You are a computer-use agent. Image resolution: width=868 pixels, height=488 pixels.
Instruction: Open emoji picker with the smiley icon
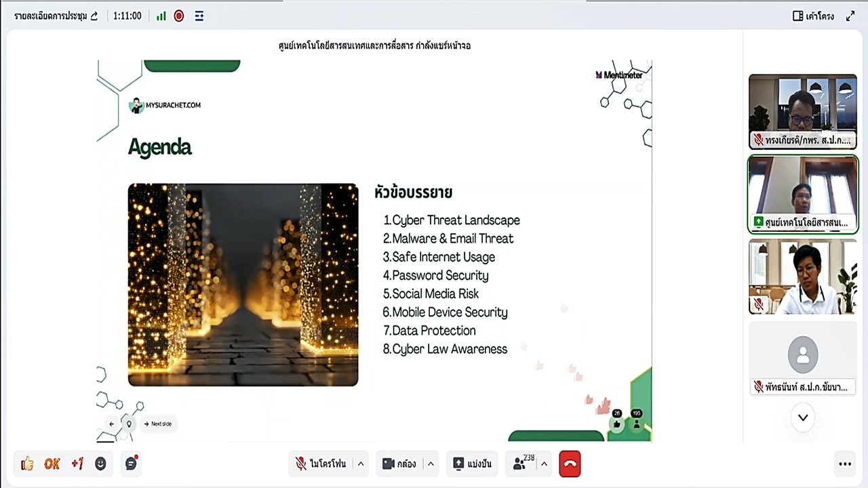[x=100, y=464]
